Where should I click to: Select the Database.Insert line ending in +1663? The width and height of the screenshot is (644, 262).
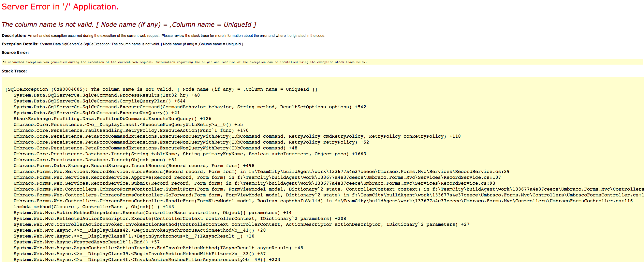coord(190,154)
